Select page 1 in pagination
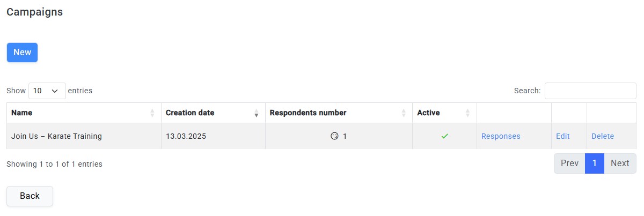Image resolution: width=644 pixels, height=216 pixels. [595, 163]
